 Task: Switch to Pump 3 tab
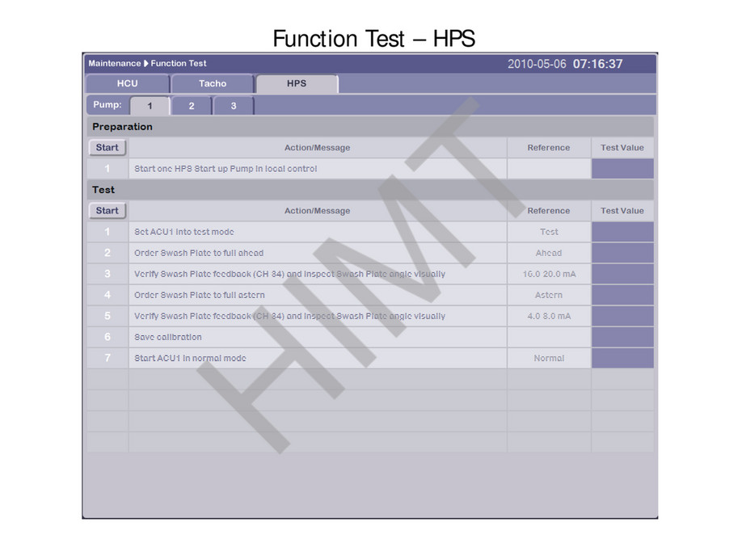(x=233, y=106)
